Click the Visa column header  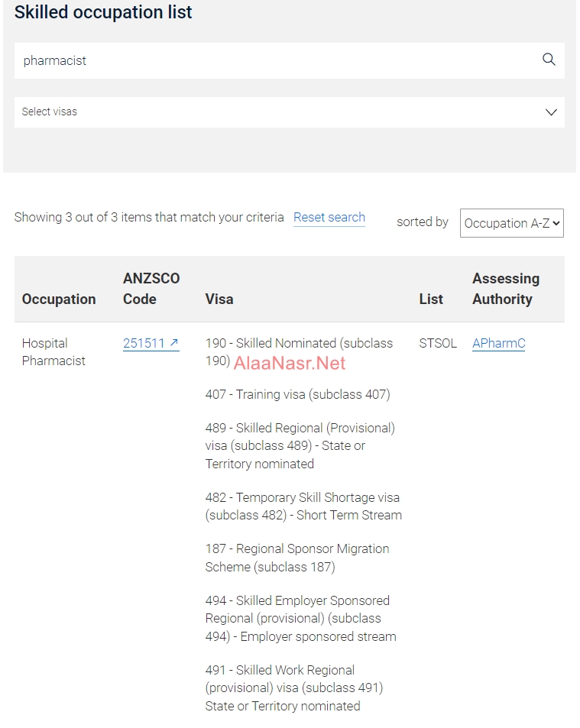click(x=219, y=299)
